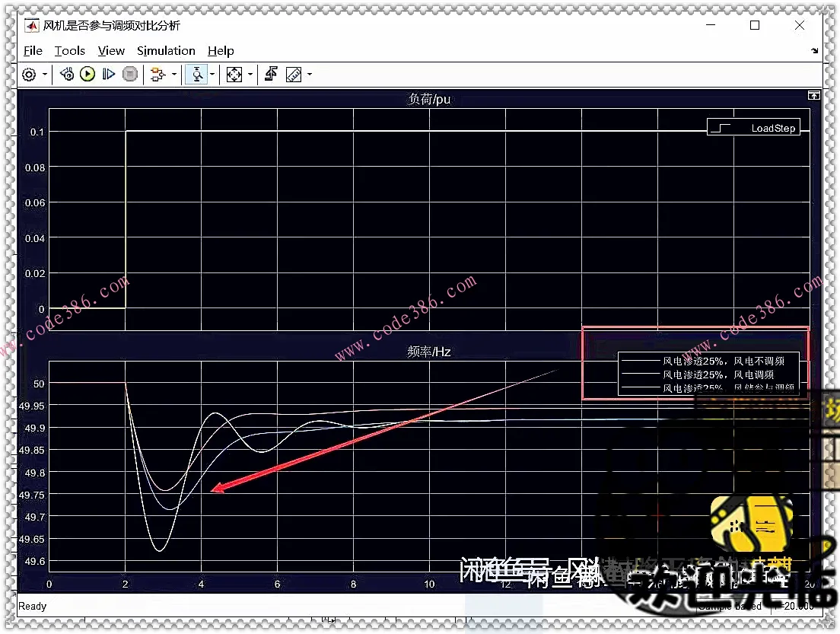Open Configuration Properties gear icon

[29, 75]
